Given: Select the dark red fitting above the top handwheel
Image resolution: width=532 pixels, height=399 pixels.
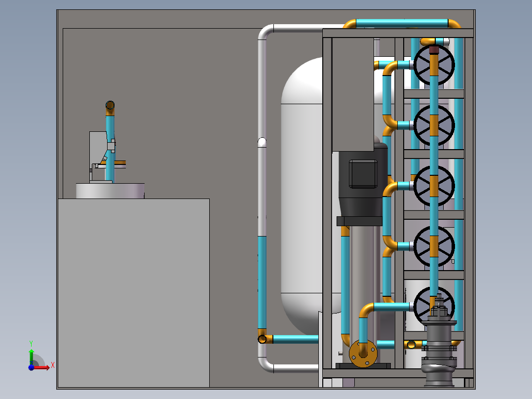Looking at the screenshot, I should coord(434,50).
